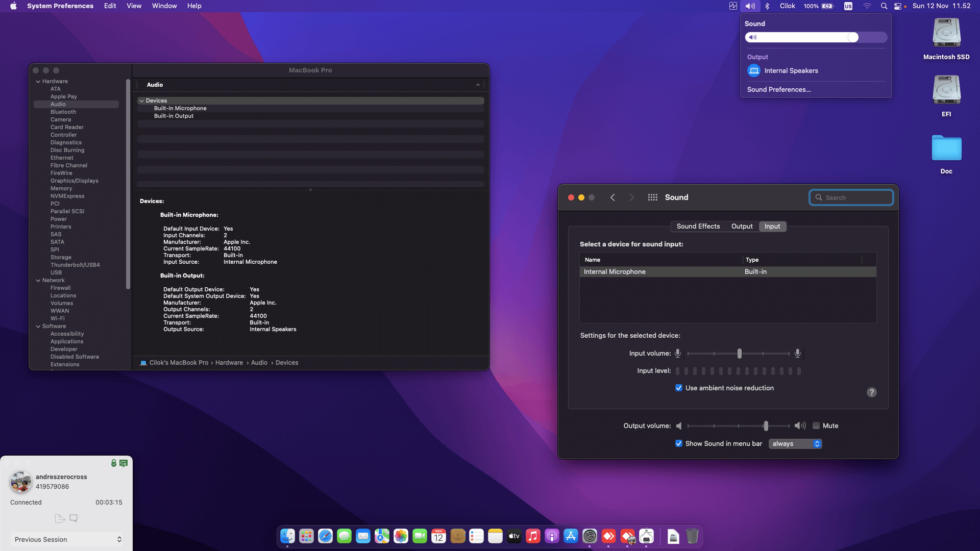Image resolution: width=980 pixels, height=551 pixels.
Task: Switch to the Sound Effects tab
Action: point(698,226)
